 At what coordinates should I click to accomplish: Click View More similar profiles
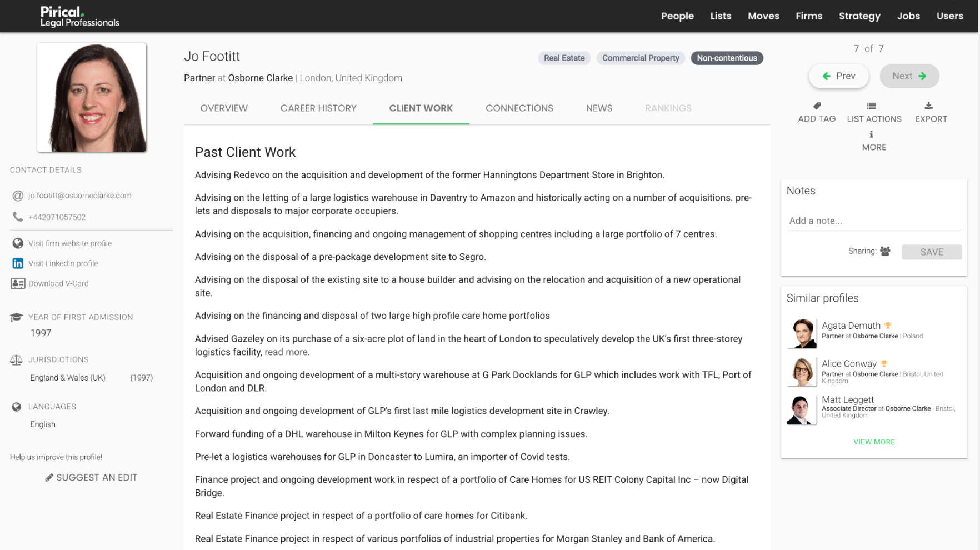[874, 442]
